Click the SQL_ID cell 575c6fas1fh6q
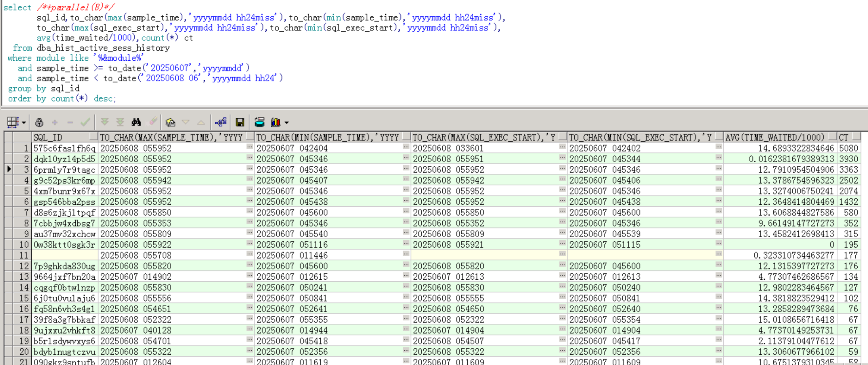The width and height of the screenshot is (868, 365). point(65,148)
